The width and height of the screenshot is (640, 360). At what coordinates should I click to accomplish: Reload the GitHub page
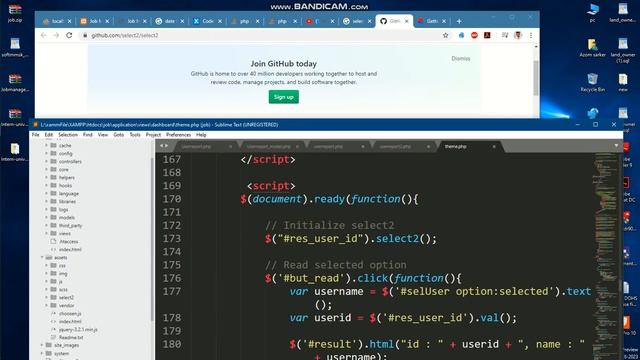[69, 36]
